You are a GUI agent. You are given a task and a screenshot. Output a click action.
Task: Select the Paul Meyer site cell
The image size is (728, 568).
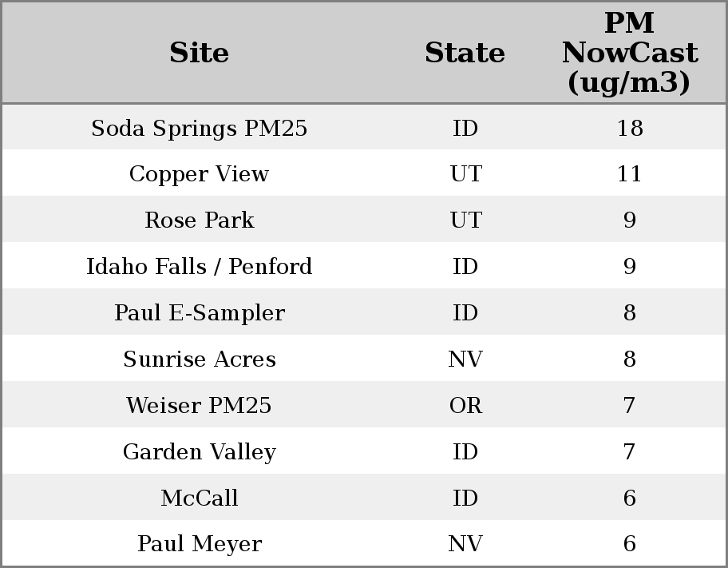pos(199,544)
